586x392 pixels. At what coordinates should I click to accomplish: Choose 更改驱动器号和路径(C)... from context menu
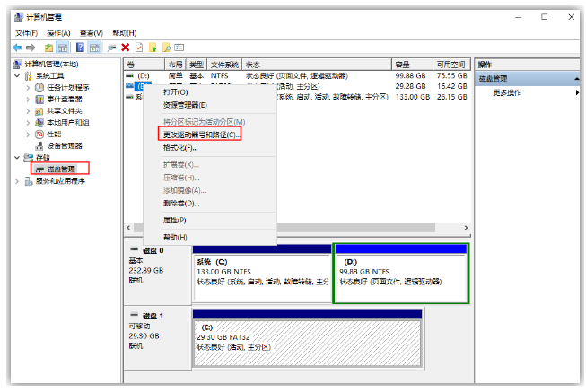(x=201, y=135)
